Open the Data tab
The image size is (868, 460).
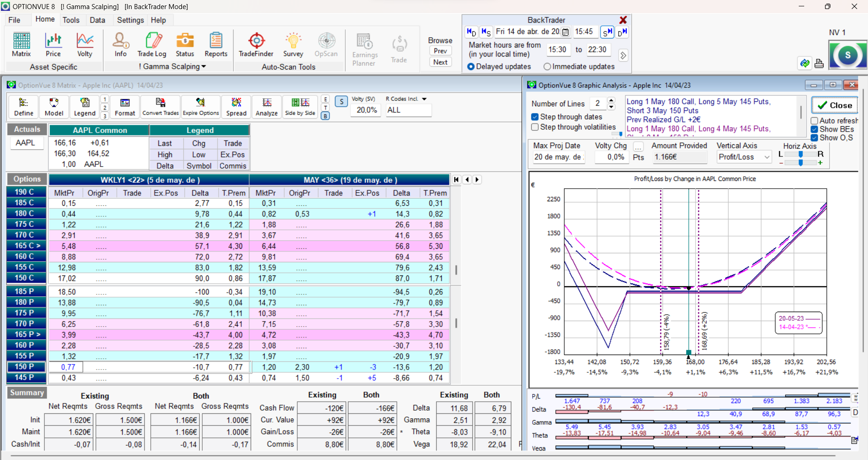coord(97,20)
